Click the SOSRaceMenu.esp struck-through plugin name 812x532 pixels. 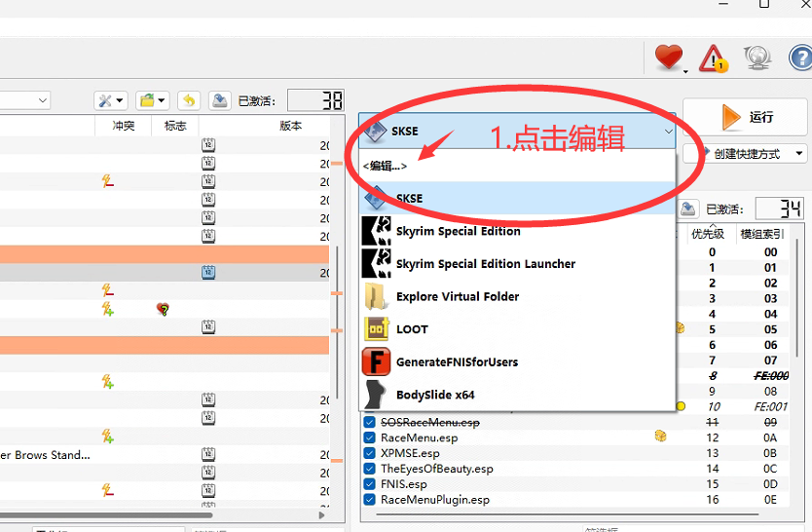click(429, 422)
